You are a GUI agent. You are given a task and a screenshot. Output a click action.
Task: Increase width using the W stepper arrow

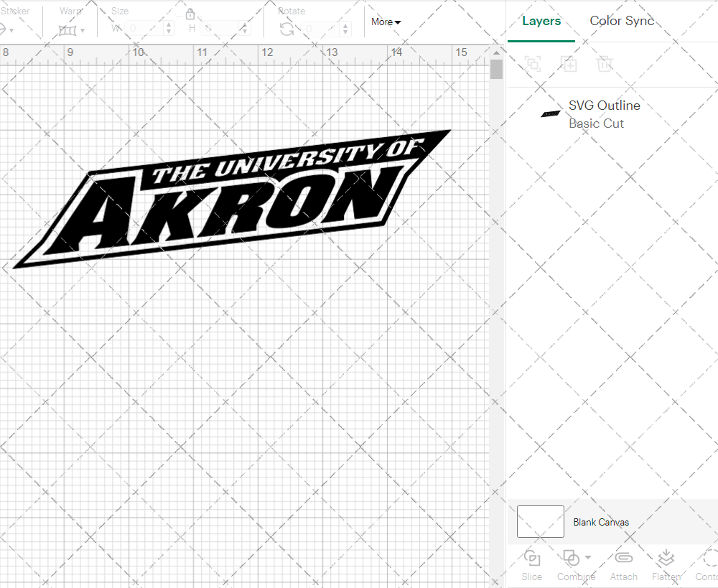pyautogui.click(x=169, y=24)
